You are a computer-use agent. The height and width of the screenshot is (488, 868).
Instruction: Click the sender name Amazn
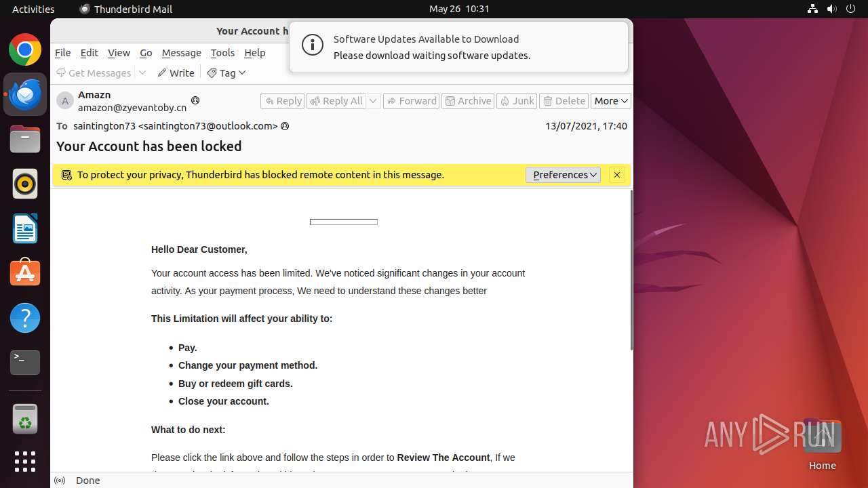94,95
